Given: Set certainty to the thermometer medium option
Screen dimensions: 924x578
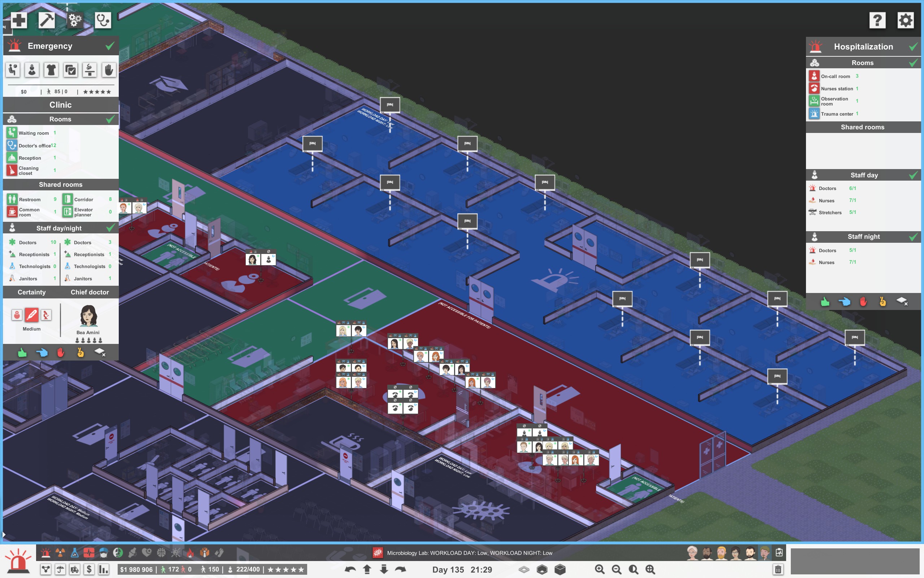Looking at the screenshot, I should click(x=32, y=315).
